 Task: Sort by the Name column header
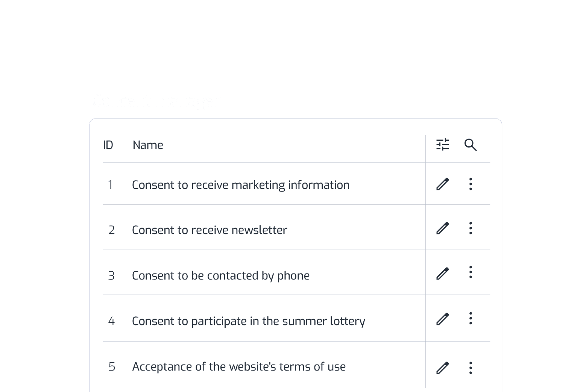point(148,145)
